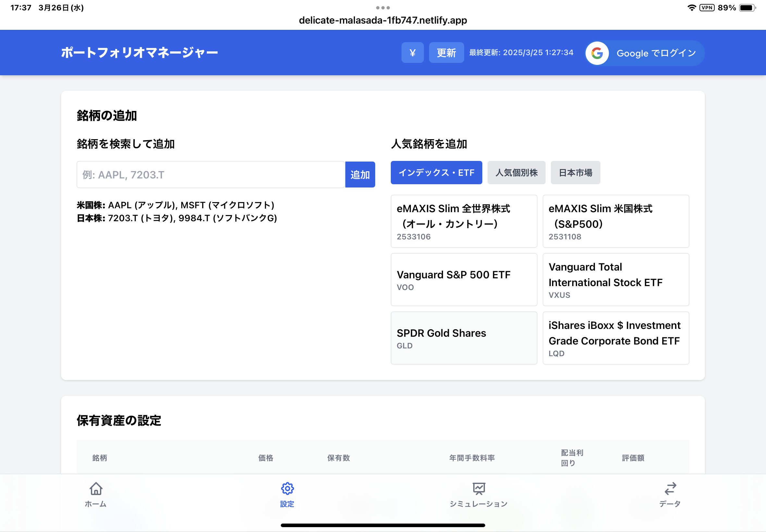The height and width of the screenshot is (532, 766).
Task: Click the 更新 refresh button
Action: click(446, 53)
